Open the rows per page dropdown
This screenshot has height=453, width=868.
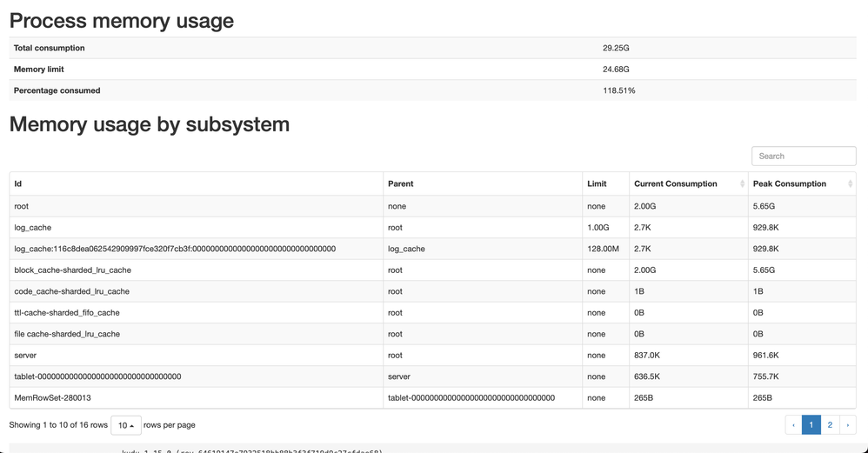(x=126, y=425)
